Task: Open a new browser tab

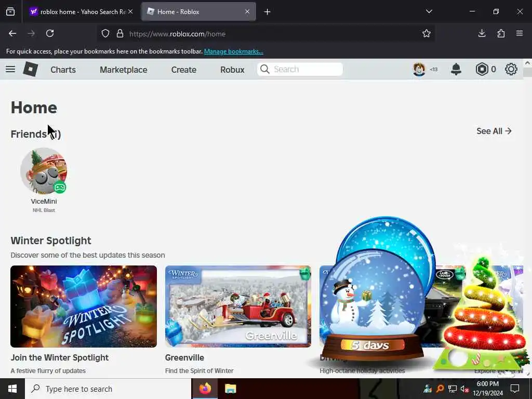Action: (x=267, y=12)
